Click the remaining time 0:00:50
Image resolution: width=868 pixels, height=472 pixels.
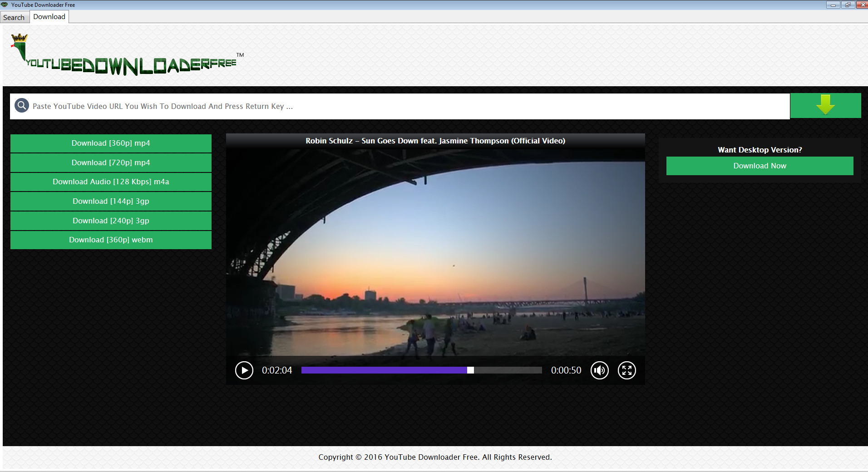coord(566,370)
